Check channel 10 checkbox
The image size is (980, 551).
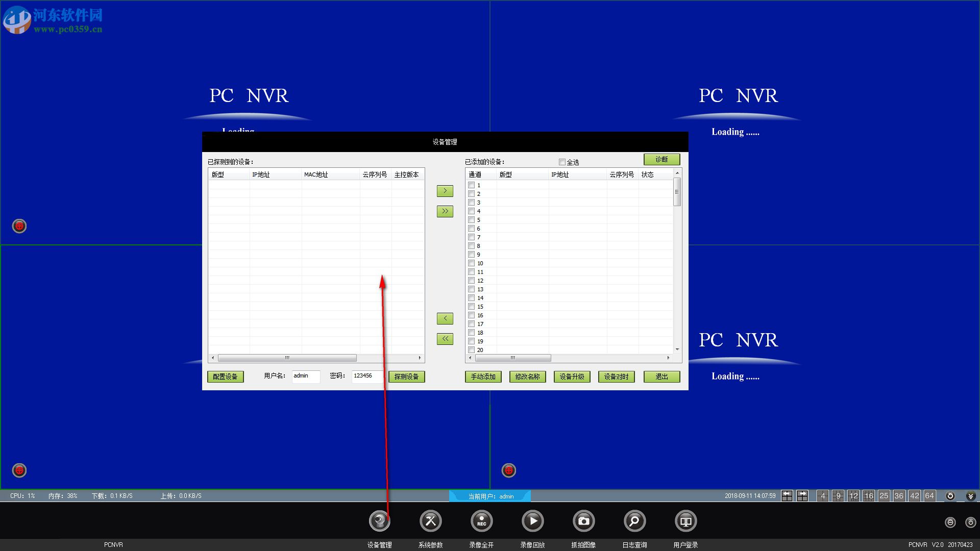pos(472,263)
